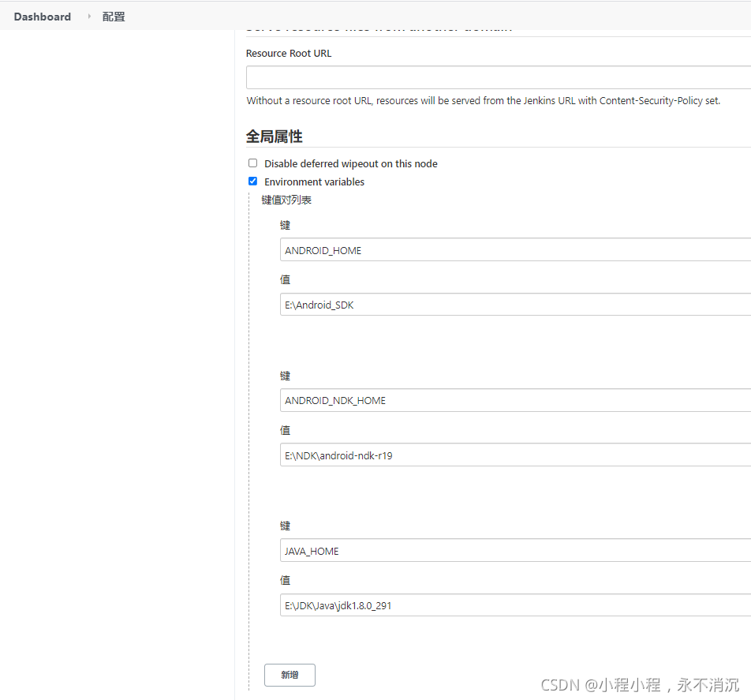The width and height of the screenshot is (751, 700).
Task: Click the E:\Android_SDK value field
Action: pyautogui.click(x=515, y=305)
